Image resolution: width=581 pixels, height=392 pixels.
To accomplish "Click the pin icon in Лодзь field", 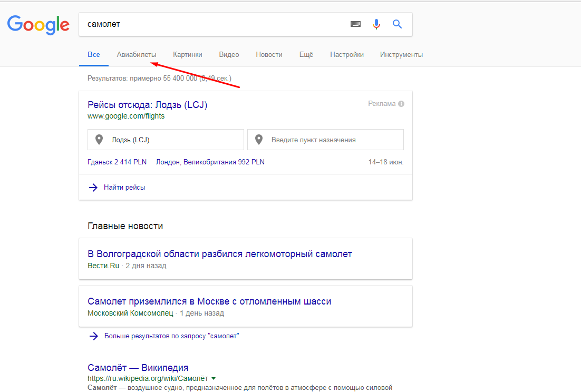I will pos(99,140).
